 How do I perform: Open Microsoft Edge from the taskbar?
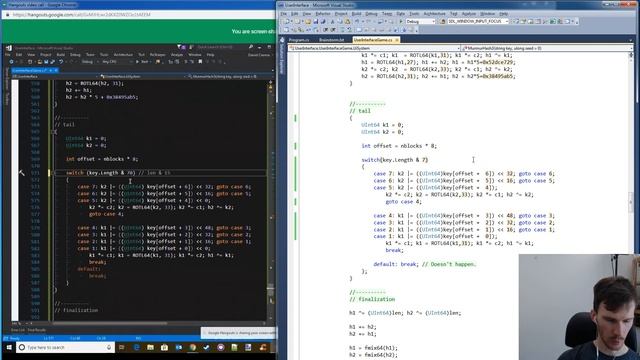[136, 347]
